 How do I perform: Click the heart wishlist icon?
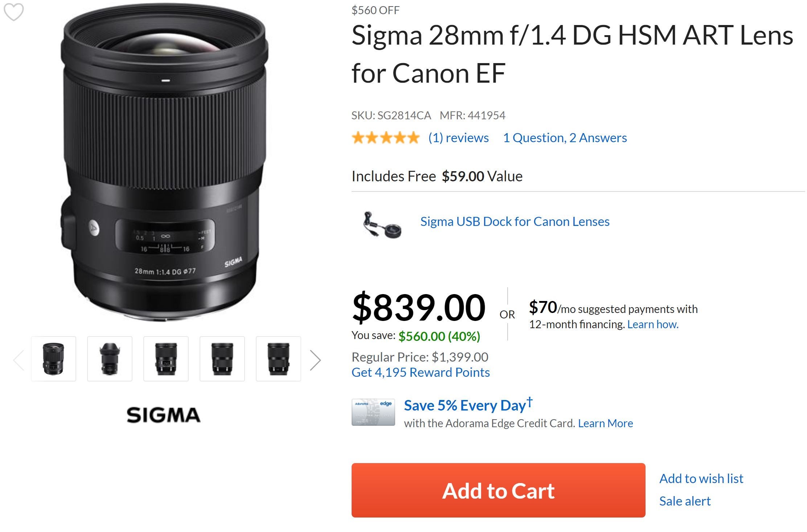click(x=14, y=12)
